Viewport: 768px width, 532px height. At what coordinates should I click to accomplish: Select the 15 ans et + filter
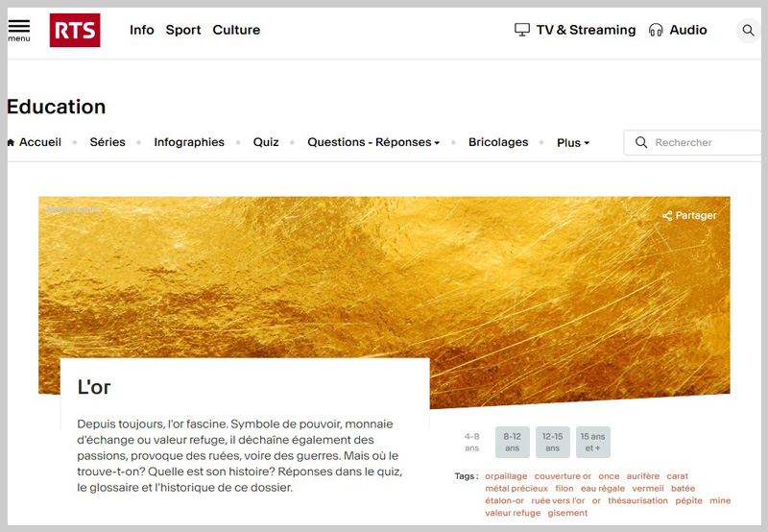592,442
